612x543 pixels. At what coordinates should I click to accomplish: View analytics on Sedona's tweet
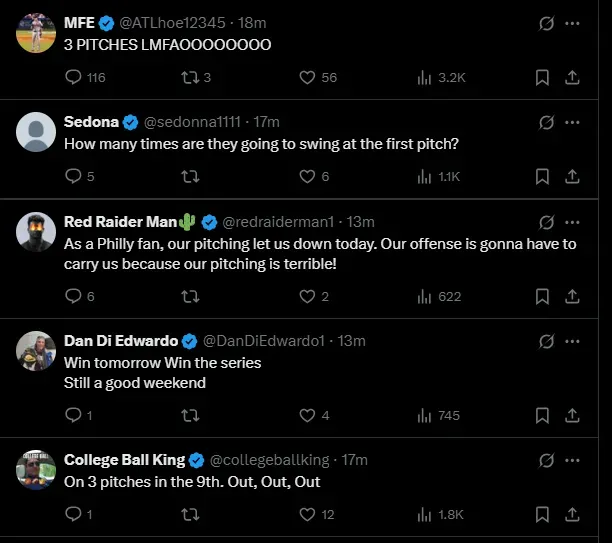pyautogui.click(x=424, y=176)
